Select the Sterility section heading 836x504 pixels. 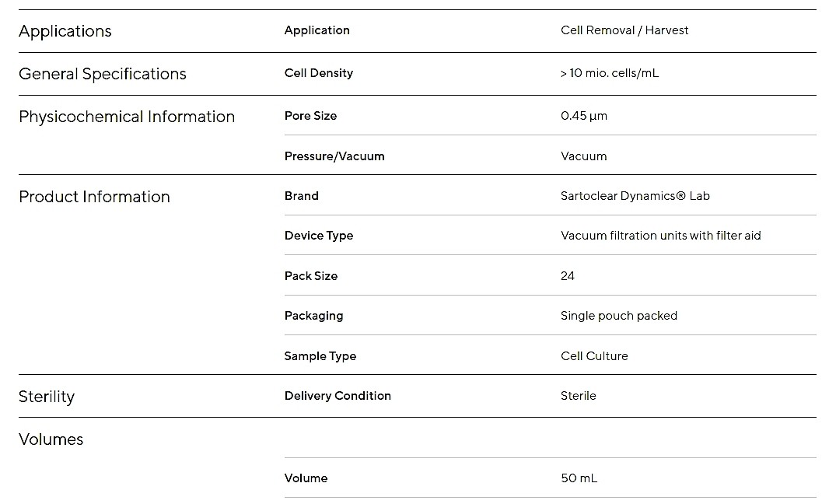click(47, 397)
